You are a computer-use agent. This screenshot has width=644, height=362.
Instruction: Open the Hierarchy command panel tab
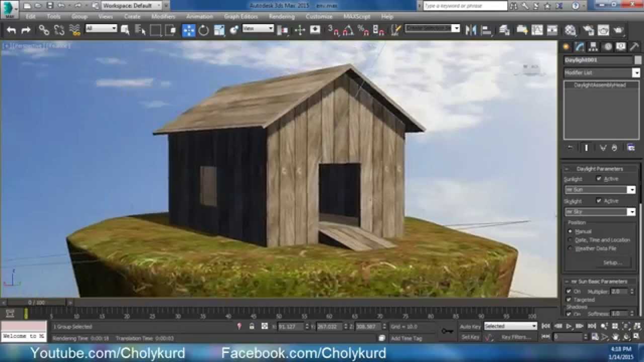(594, 47)
